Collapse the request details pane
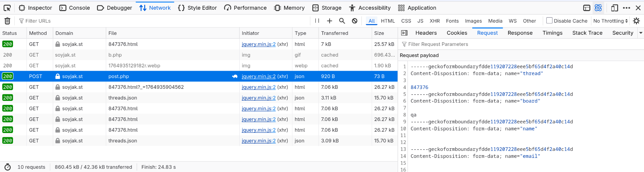The width and height of the screenshot is (644, 172). click(405, 33)
